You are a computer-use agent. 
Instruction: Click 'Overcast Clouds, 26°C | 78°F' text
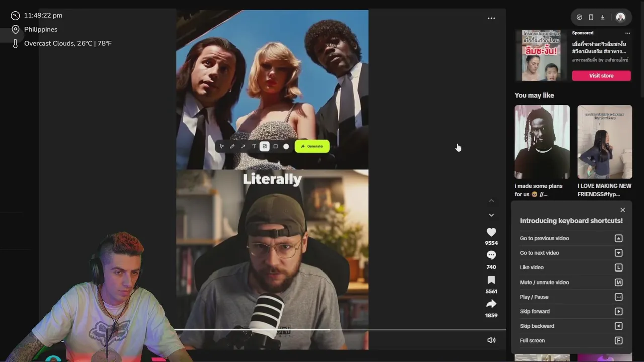pos(68,43)
